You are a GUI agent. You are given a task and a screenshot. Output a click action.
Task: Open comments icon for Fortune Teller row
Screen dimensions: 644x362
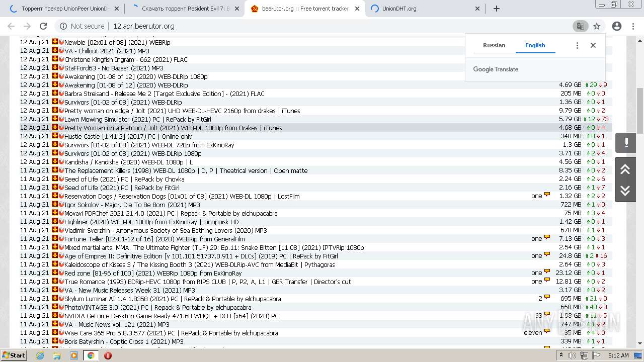[547, 238]
